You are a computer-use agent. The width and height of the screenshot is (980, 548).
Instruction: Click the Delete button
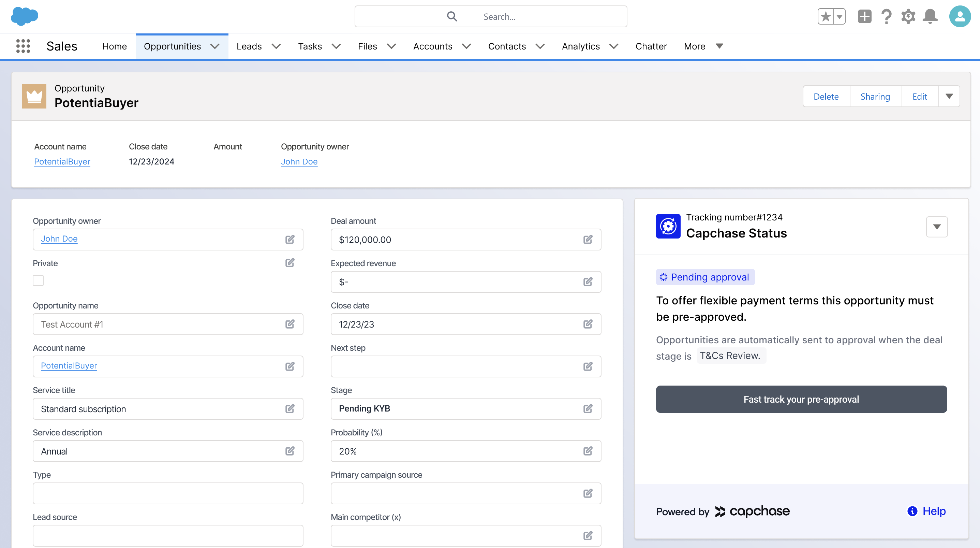[x=826, y=96]
